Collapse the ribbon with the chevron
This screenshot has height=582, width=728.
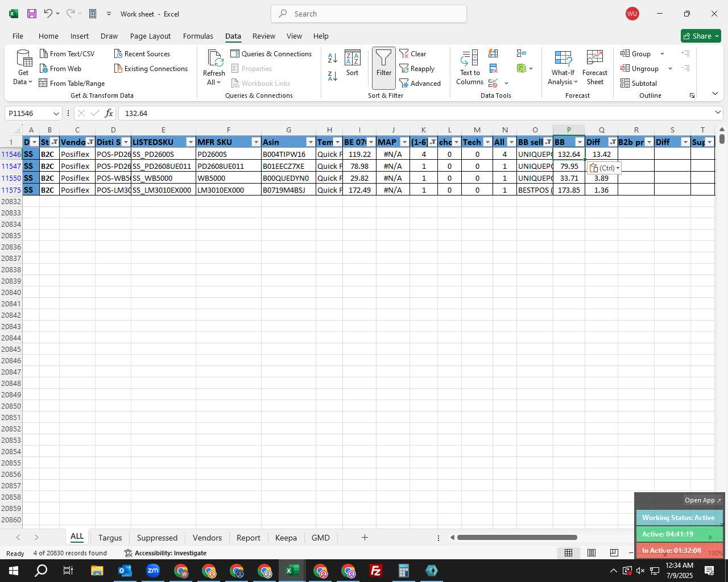pyautogui.click(x=715, y=93)
